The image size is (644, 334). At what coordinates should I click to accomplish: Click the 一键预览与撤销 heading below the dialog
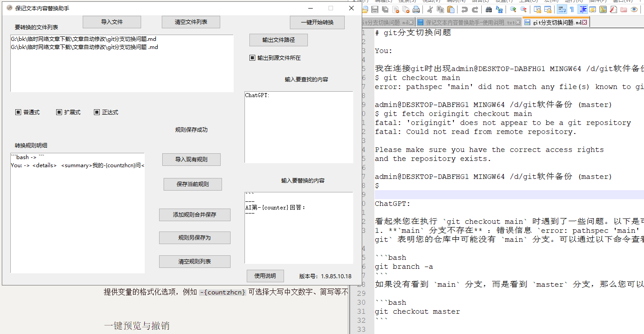click(137, 326)
